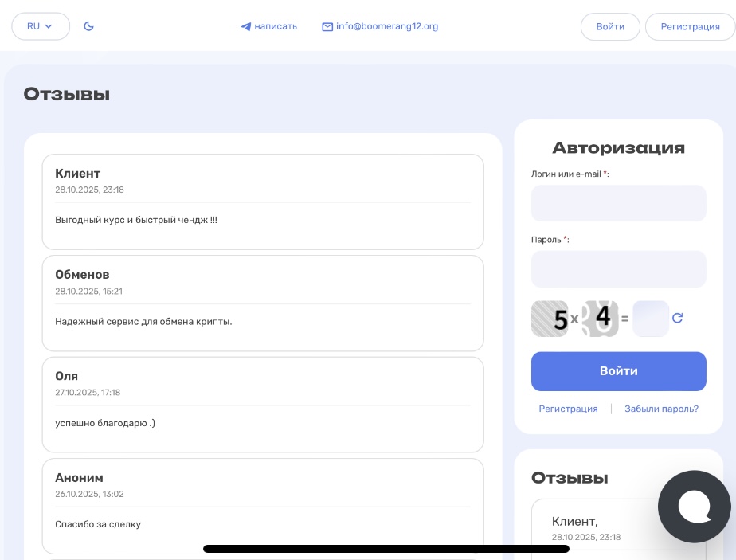The height and width of the screenshot is (560, 736).
Task: Click the Telegram paper plane icon
Action: click(x=246, y=27)
